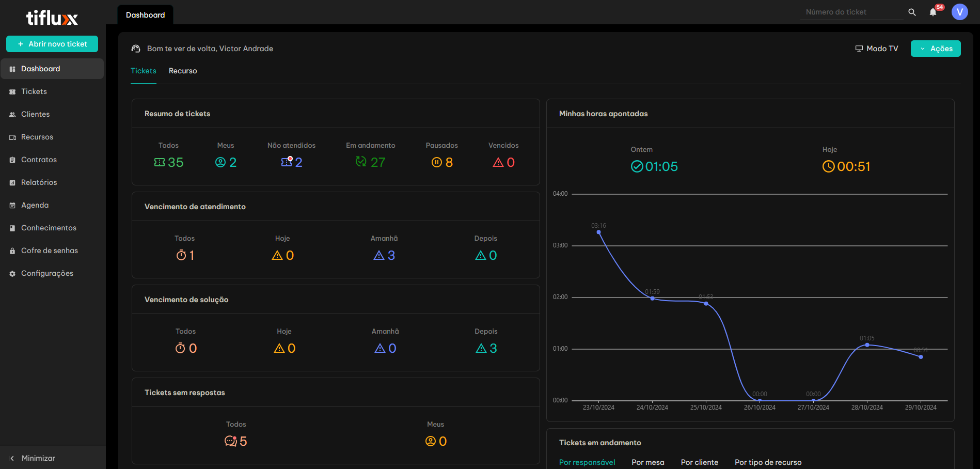The image size is (980, 469).
Task: Switch to the Recurso tab
Action: [183, 71]
